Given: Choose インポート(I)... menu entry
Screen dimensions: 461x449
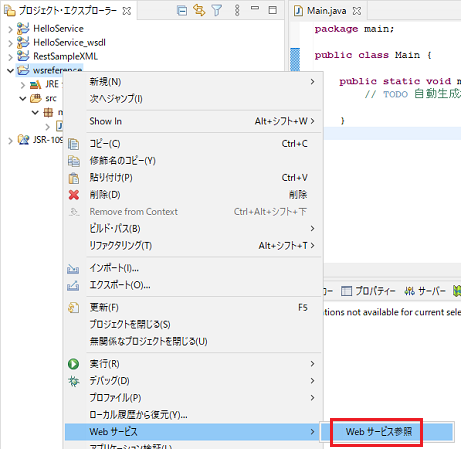Looking at the screenshot, I should click(x=193, y=268).
